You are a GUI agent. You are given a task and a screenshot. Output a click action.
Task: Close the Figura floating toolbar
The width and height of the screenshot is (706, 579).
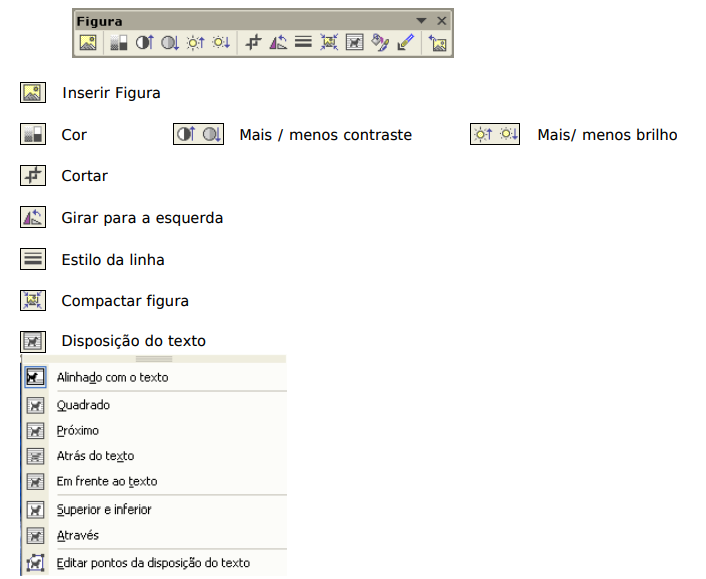[441, 20]
